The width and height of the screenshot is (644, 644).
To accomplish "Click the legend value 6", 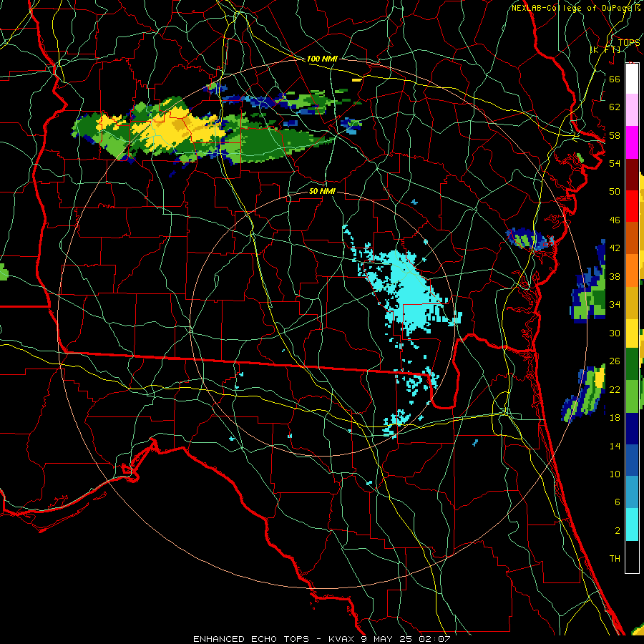I will pos(617,502).
